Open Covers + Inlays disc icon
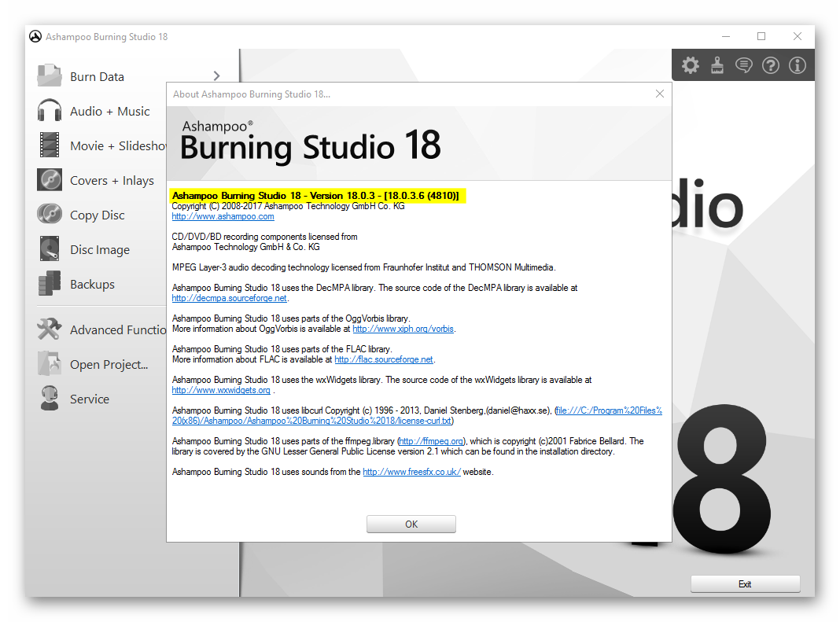 tap(49, 180)
